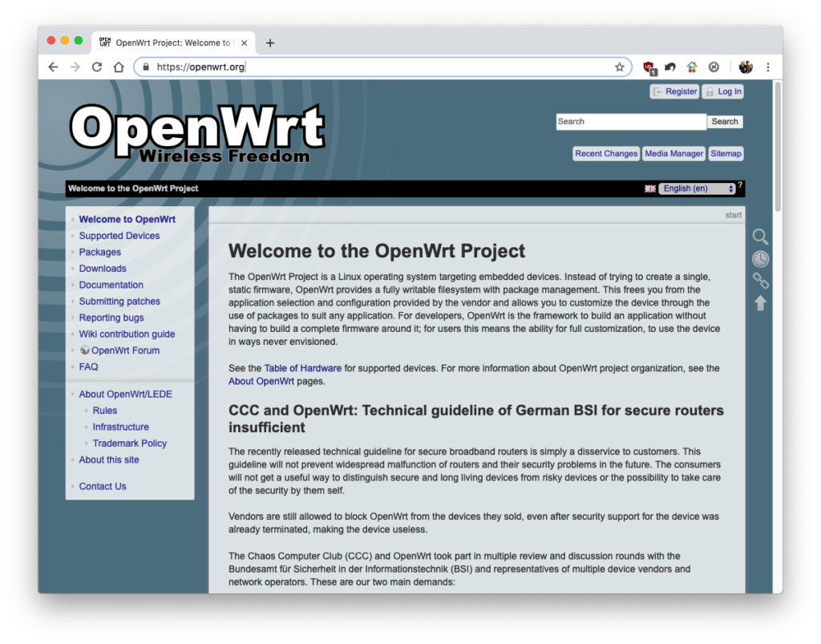Screen dimensions: 821x644
Task: Open About OpenWrt/LEDE in sidebar
Action: coord(126,395)
